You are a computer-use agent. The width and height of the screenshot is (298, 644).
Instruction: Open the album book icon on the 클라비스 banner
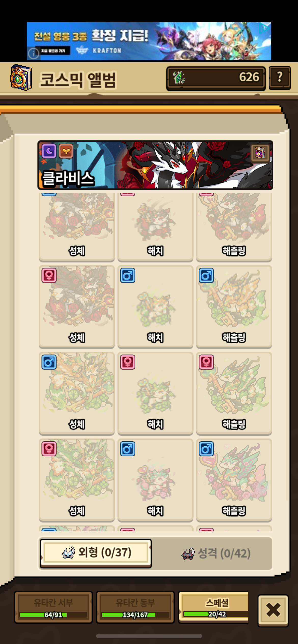click(x=260, y=153)
